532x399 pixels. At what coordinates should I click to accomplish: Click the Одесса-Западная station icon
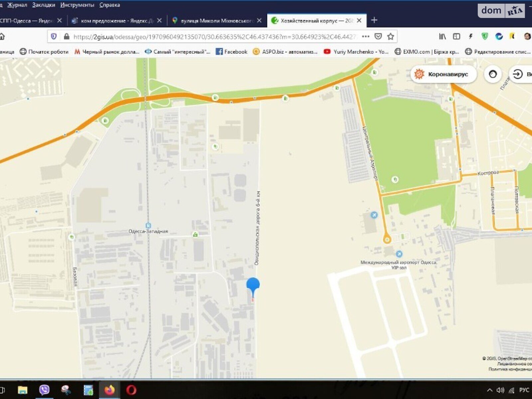click(148, 225)
